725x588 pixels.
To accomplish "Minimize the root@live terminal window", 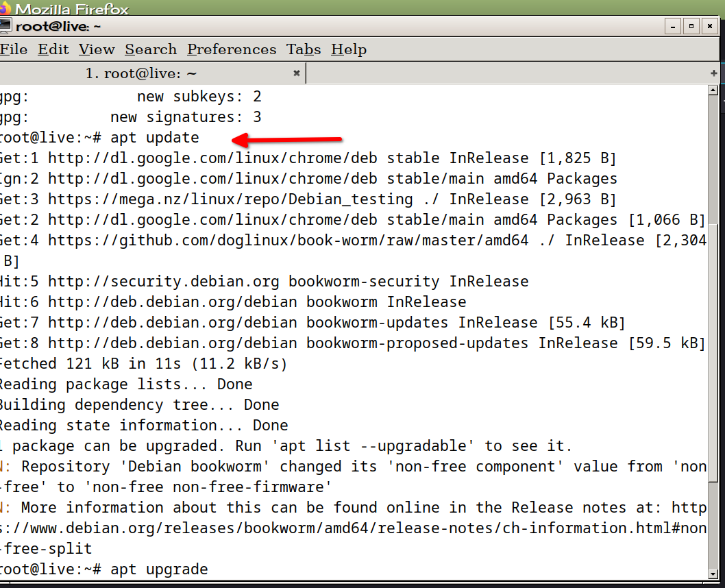I will 673,26.
